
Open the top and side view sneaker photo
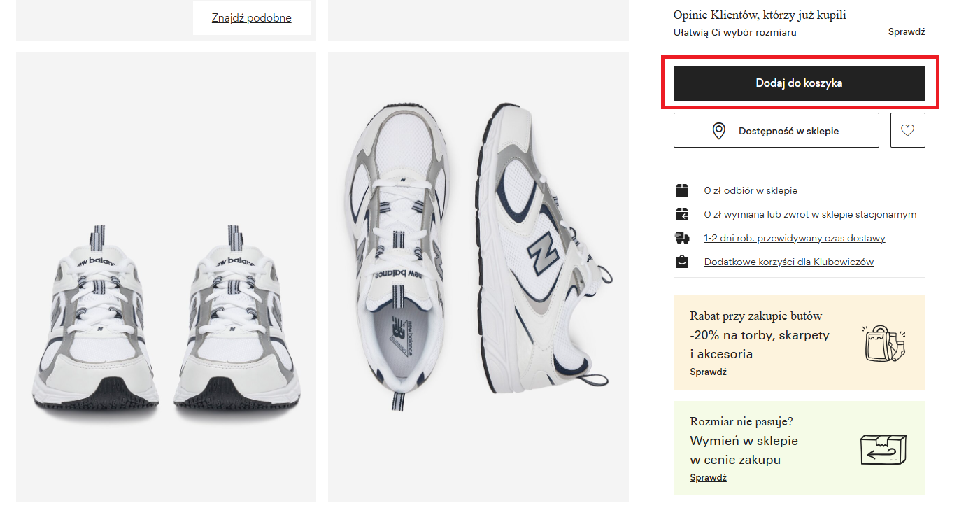click(x=478, y=277)
